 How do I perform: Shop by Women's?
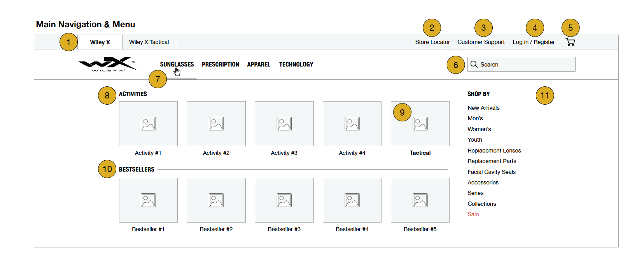point(479,129)
